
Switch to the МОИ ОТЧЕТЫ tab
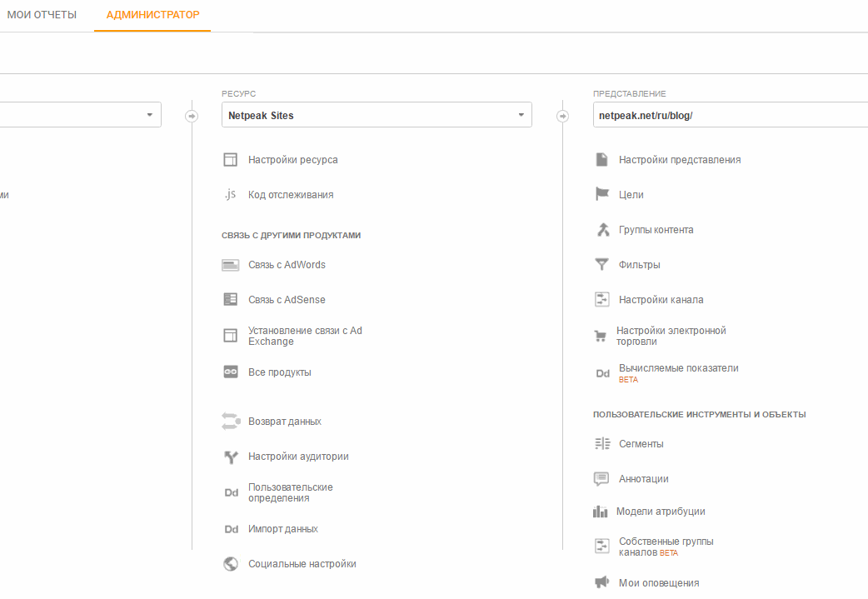pyautogui.click(x=42, y=15)
